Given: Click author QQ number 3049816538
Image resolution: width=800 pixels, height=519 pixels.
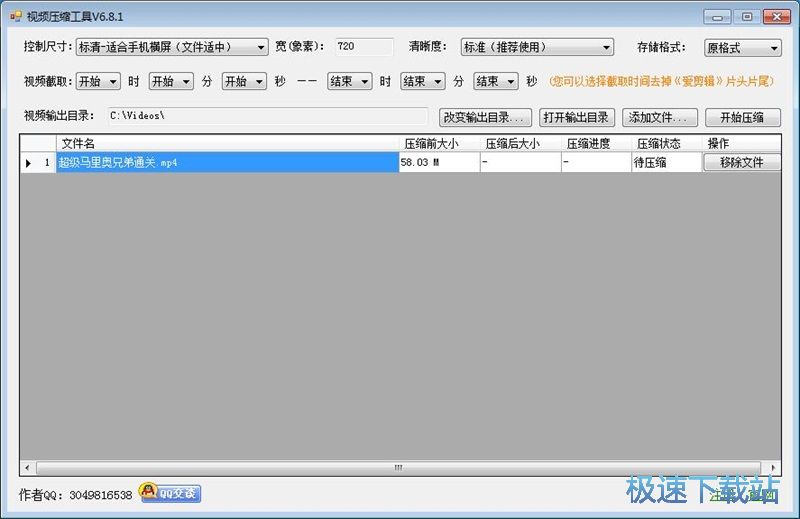Looking at the screenshot, I should 101,495.
